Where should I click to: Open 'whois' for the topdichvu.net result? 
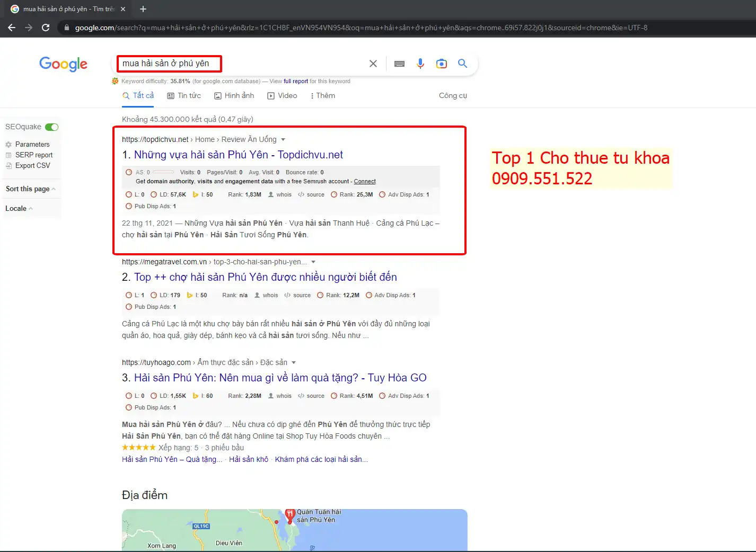[x=280, y=194]
